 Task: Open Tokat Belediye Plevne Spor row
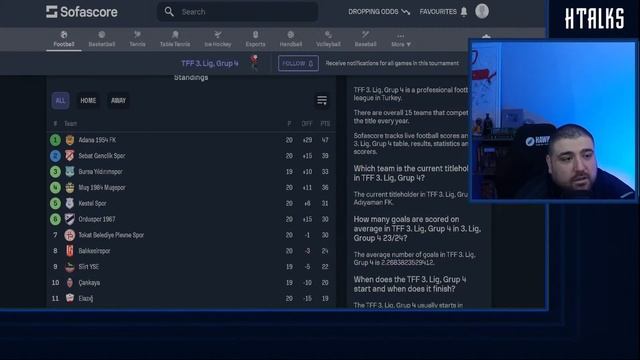191,235
